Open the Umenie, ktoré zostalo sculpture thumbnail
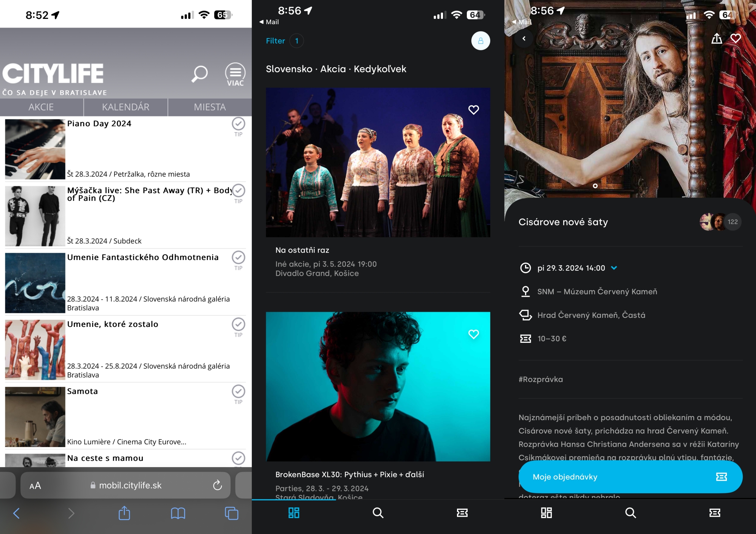The image size is (756, 534). [35, 350]
